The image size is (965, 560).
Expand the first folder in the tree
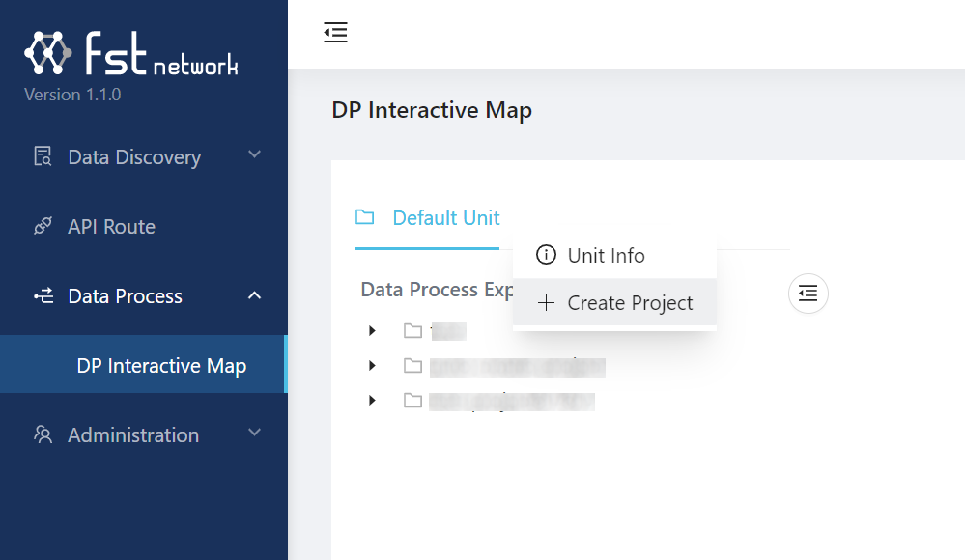click(372, 331)
